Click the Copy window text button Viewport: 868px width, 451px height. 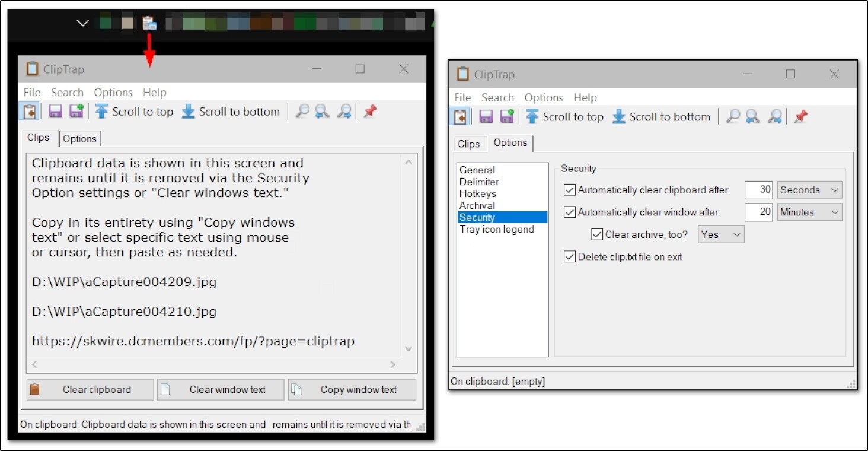352,390
